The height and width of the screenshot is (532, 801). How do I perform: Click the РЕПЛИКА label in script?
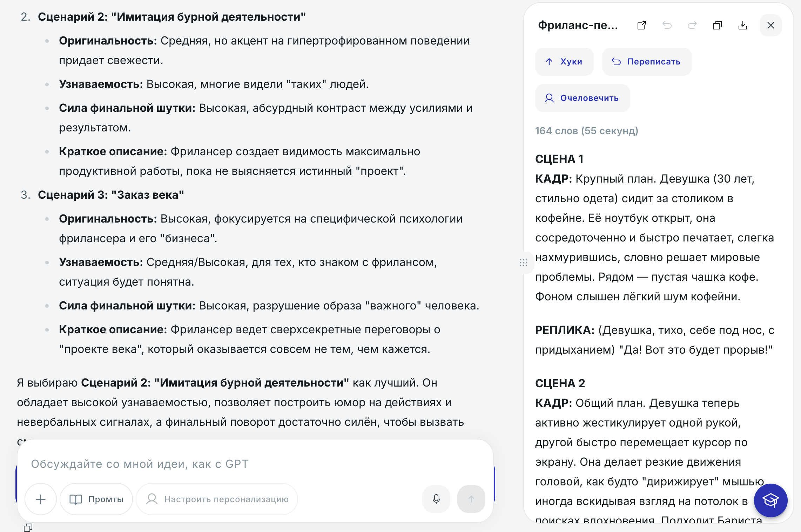tap(565, 330)
